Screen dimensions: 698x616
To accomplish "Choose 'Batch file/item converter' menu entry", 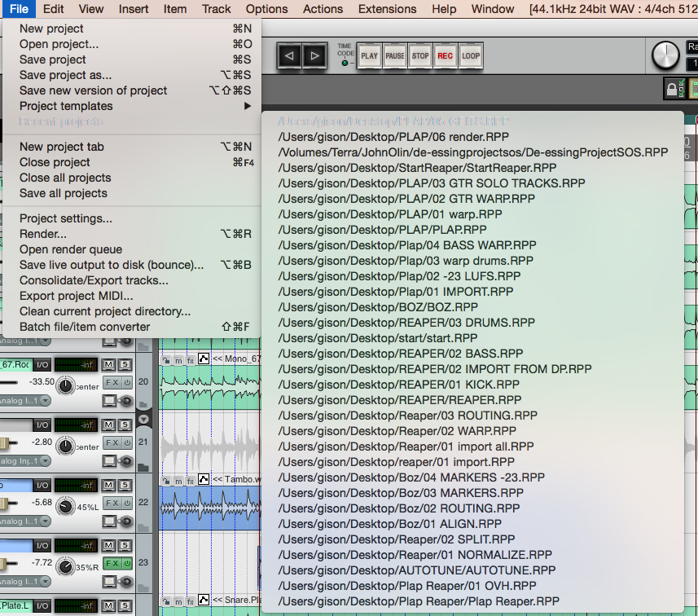I will [132, 327].
